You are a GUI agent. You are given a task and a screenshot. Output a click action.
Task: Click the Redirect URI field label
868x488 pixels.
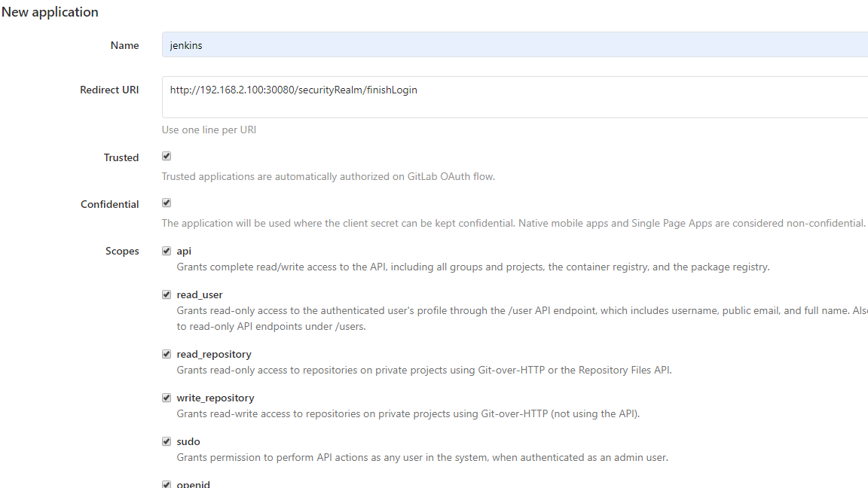tap(109, 90)
